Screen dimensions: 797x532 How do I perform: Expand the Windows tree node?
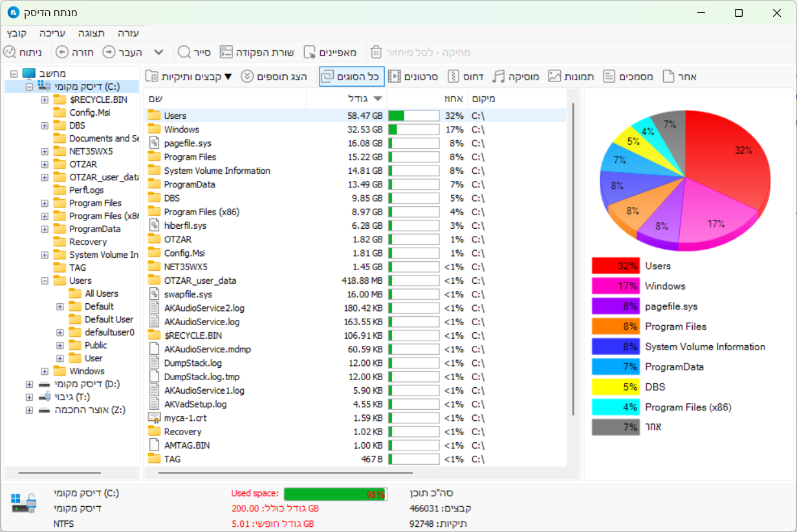pyautogui.click(x=45, y=371)
